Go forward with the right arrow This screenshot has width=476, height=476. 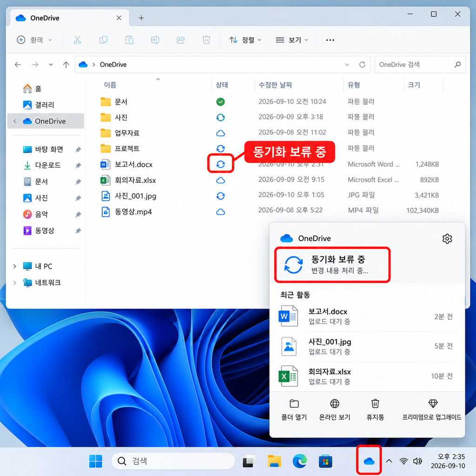coord(35,64)
